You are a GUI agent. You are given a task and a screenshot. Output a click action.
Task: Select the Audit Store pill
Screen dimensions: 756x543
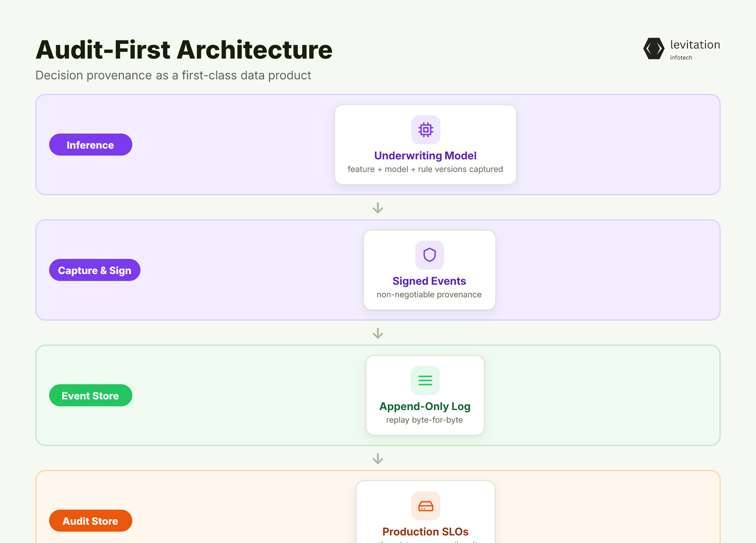click(x=91, y=521)
